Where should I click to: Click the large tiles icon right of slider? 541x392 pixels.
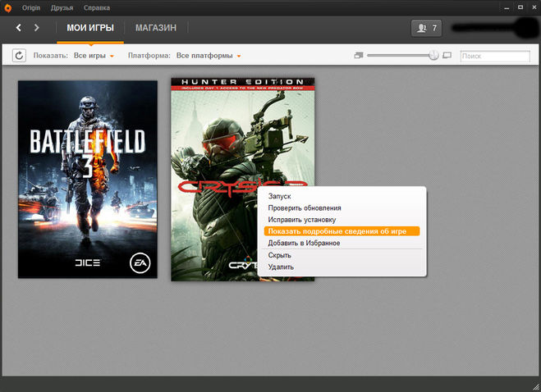(x=447, y=55)
